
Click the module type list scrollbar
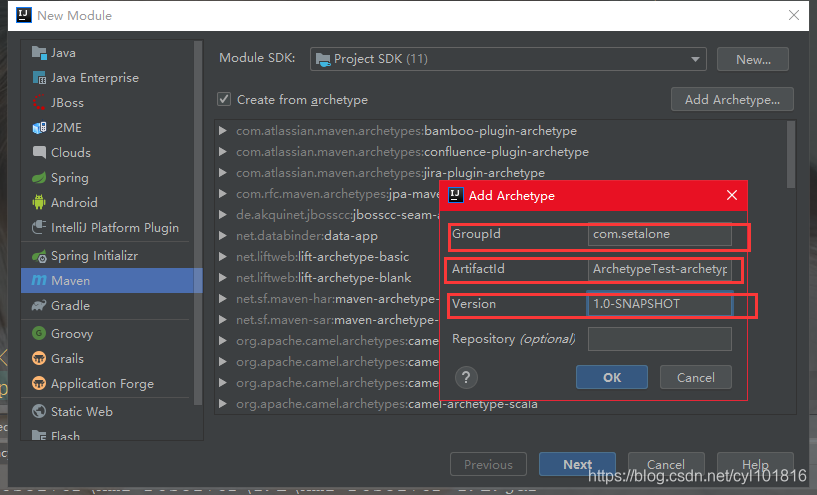click(197, 223)
